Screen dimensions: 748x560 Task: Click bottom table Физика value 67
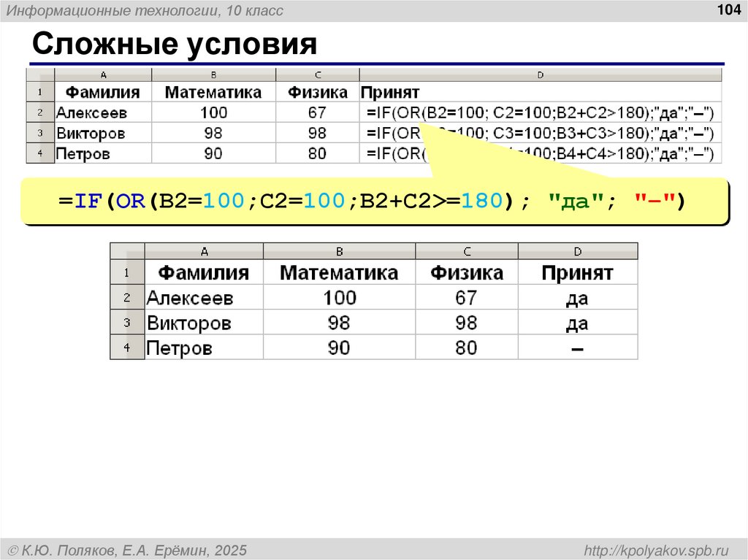click(467, 297)
